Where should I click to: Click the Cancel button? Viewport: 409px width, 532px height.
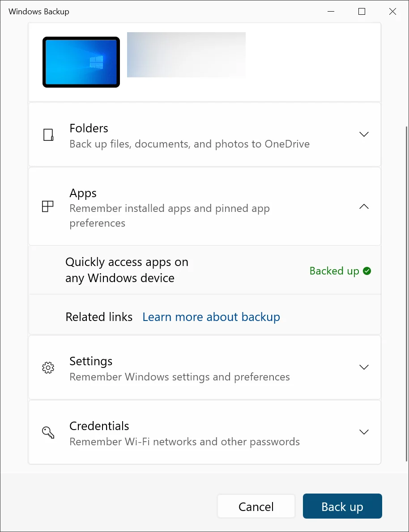pyautogui.click(x=256, y=506)
